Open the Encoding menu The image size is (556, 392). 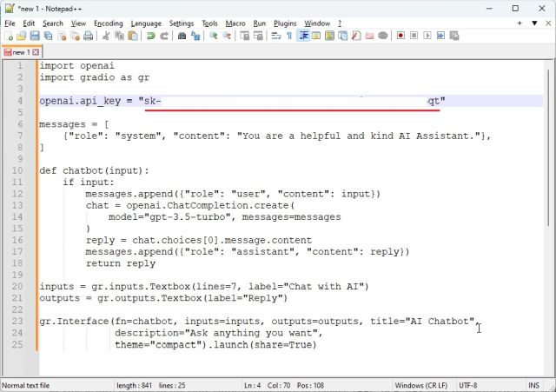click(x=108, y=23)
